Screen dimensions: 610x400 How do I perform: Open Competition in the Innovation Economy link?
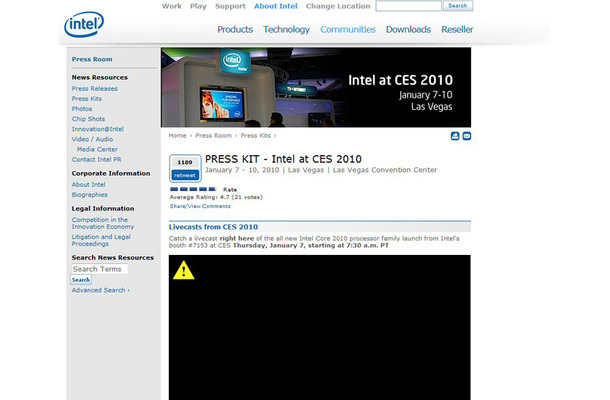(103, 223)
